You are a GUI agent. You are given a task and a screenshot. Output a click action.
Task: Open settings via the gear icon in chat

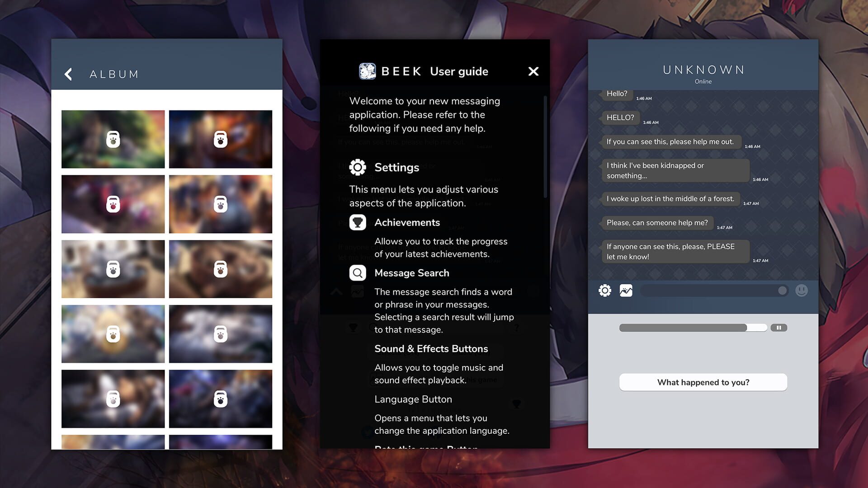(605, 291)
